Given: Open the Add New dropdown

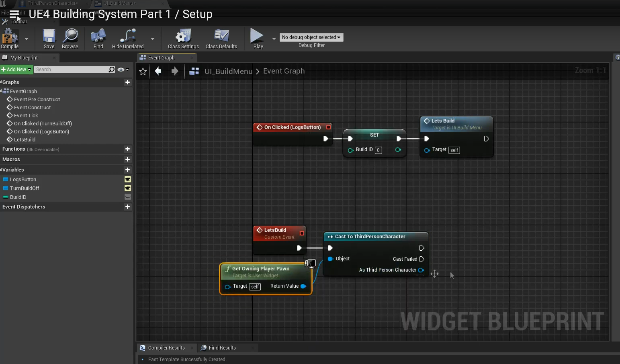Looking at the screenshot, I should [16, 70].
